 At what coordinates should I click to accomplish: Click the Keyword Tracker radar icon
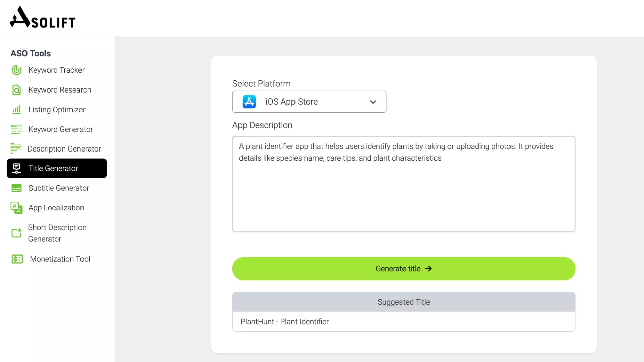pyautogui.click(x=16, y=70)
